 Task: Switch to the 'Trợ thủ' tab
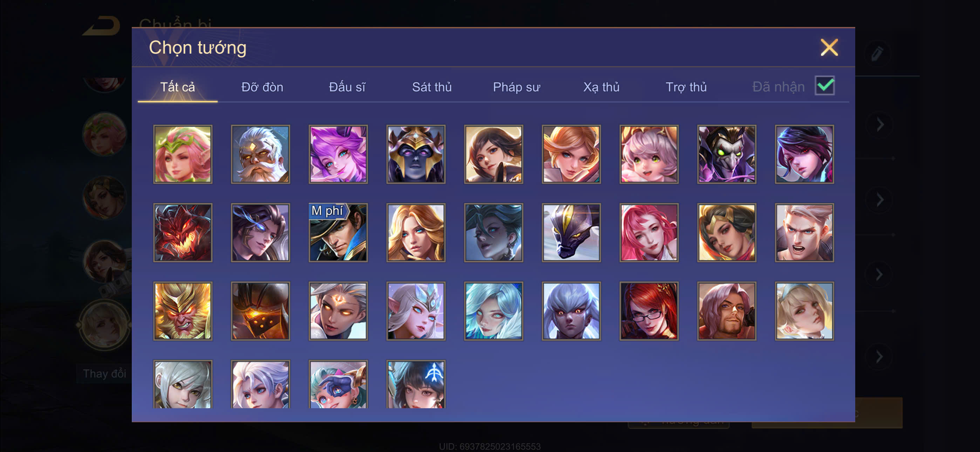coord(686,87)
